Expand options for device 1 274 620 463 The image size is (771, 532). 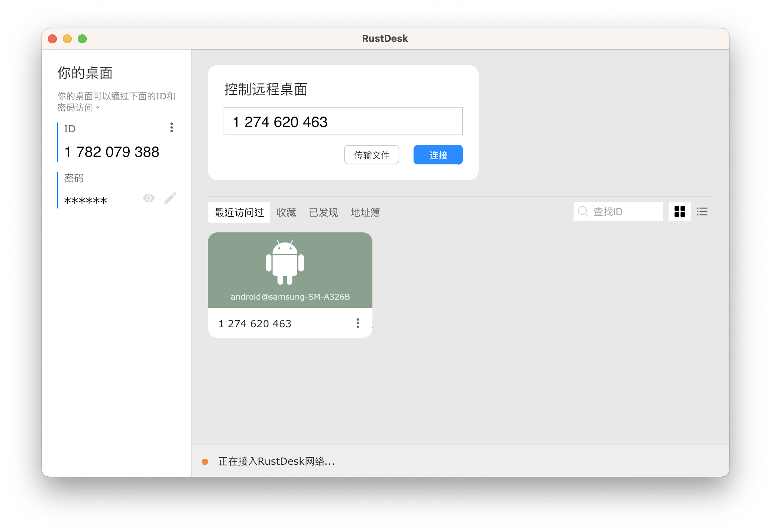click(357, 323)
